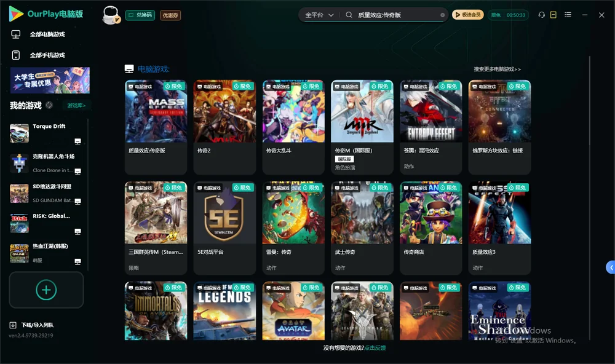
Task: Open the 传奇2 game card
Action: [x=224, y=127]
